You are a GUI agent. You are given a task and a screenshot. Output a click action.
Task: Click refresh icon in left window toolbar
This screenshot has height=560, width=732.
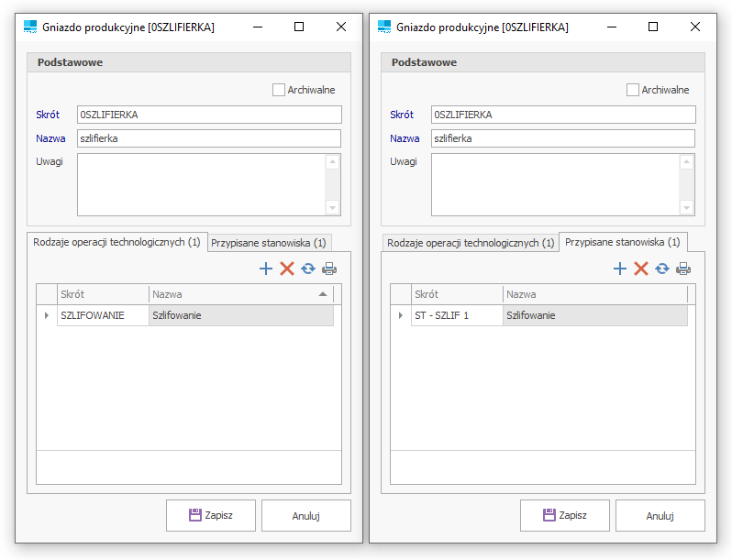308,269
